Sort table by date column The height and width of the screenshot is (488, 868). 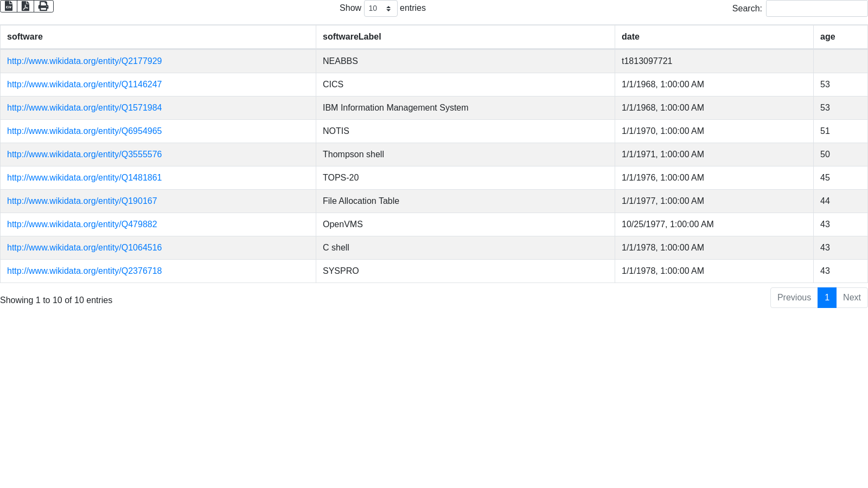pos(630,37)
